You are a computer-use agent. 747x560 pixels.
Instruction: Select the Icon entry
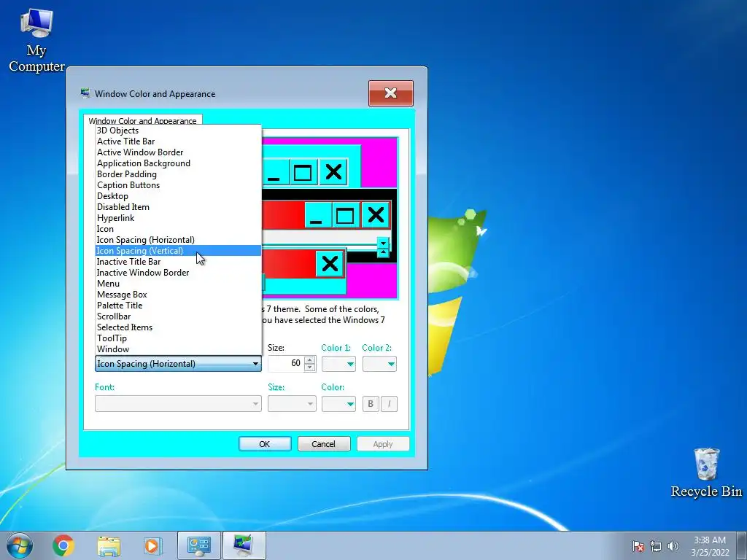pyautogui.click(x=178, y=229)
